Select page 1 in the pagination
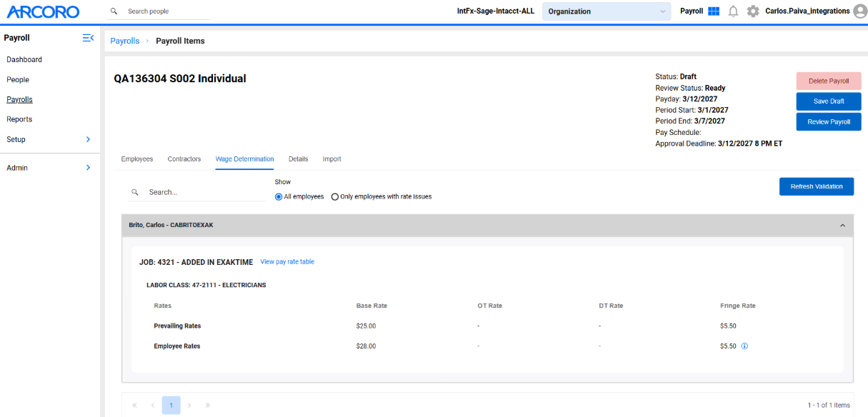The image size is (868, 417). (x=171, y=405)
